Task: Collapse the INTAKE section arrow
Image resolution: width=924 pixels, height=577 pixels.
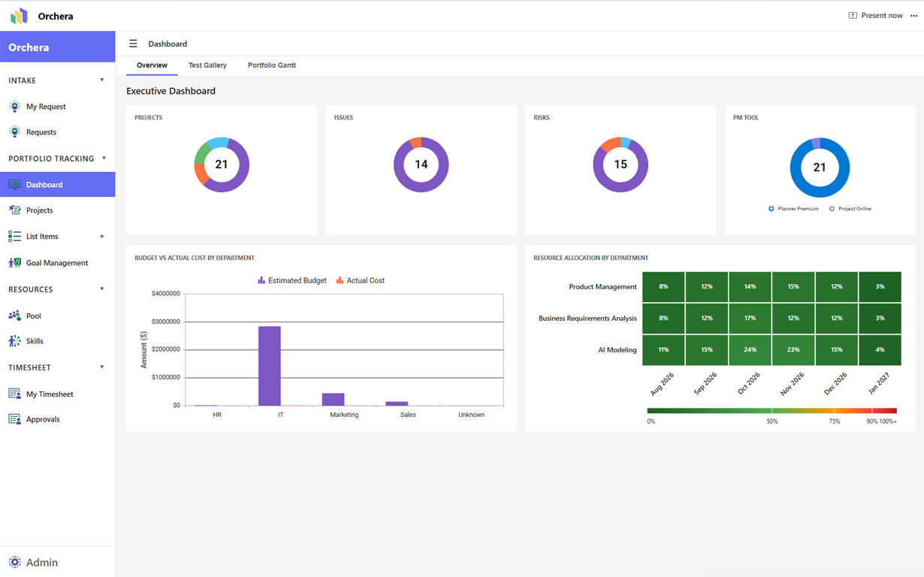Action: (x=102, y=80)
